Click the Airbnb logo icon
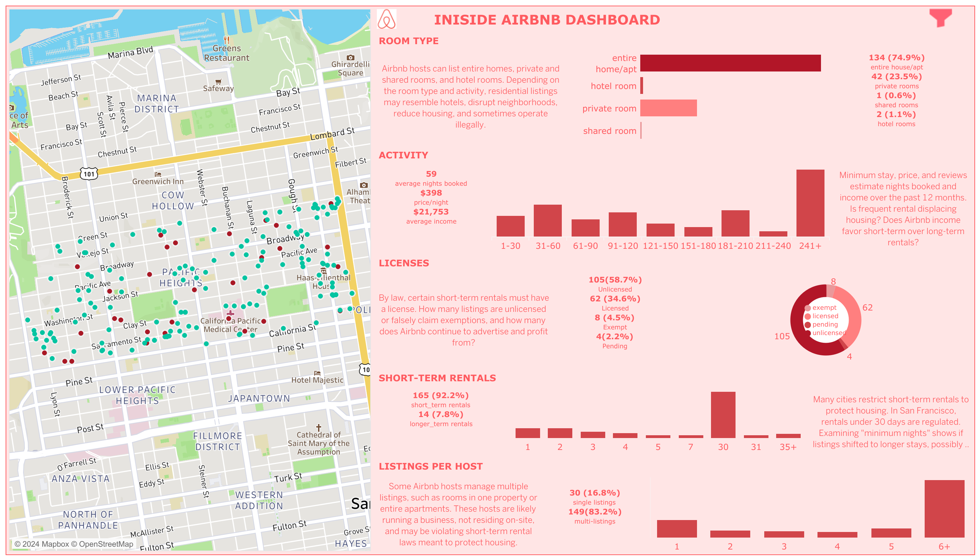This screenshot has height=560, width=980. point(386,19)
